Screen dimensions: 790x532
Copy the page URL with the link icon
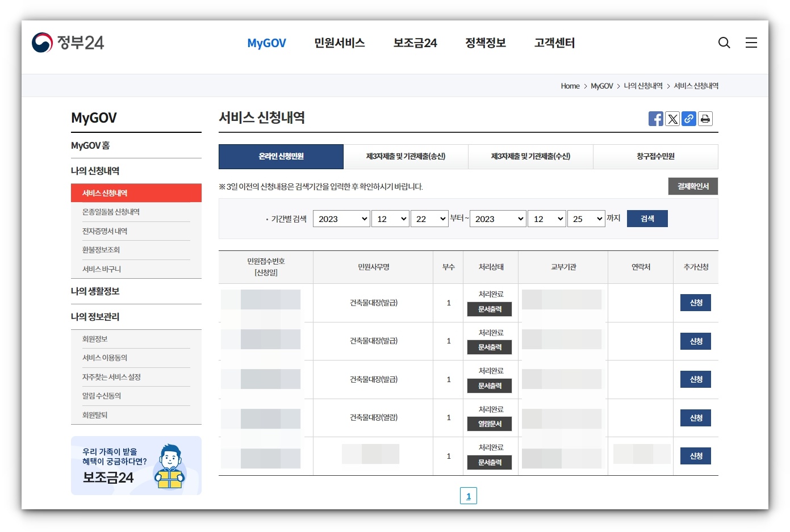click(x=689, y=119)
